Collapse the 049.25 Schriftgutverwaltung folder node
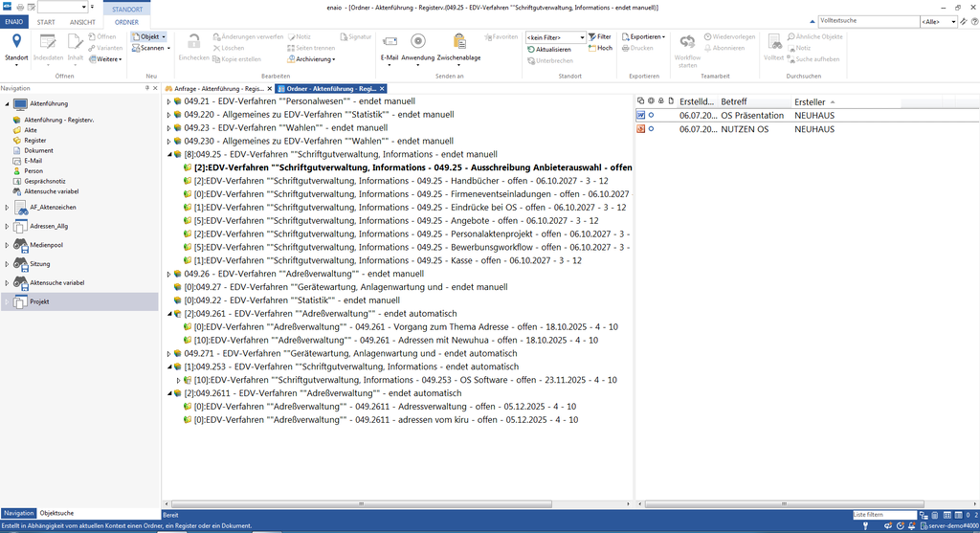 tap(168, 154)
